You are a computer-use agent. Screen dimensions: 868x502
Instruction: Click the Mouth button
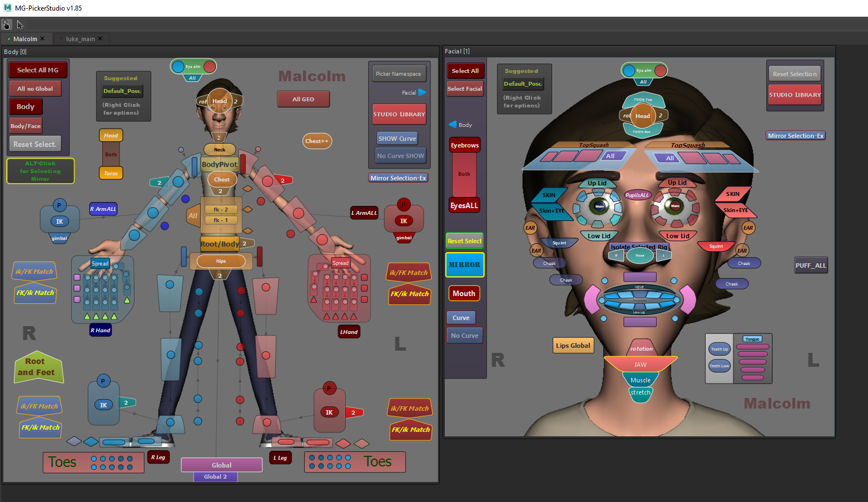tap(464, 293)
